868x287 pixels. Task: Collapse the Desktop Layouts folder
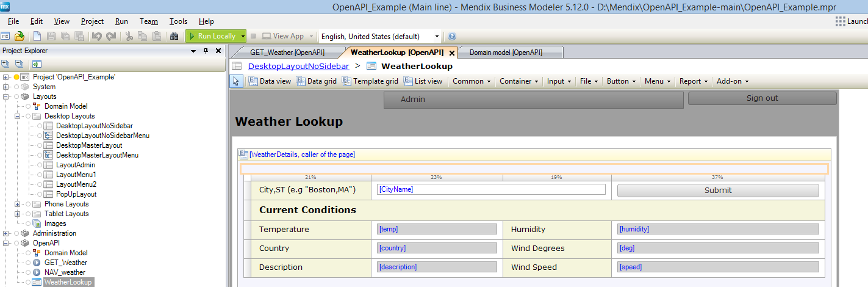tap(18, 116)
